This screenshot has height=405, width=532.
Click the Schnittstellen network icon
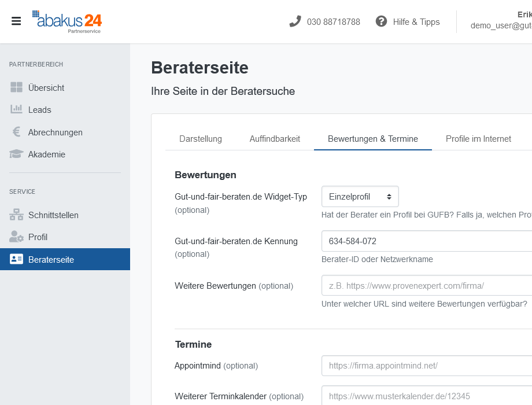point(16,215)
